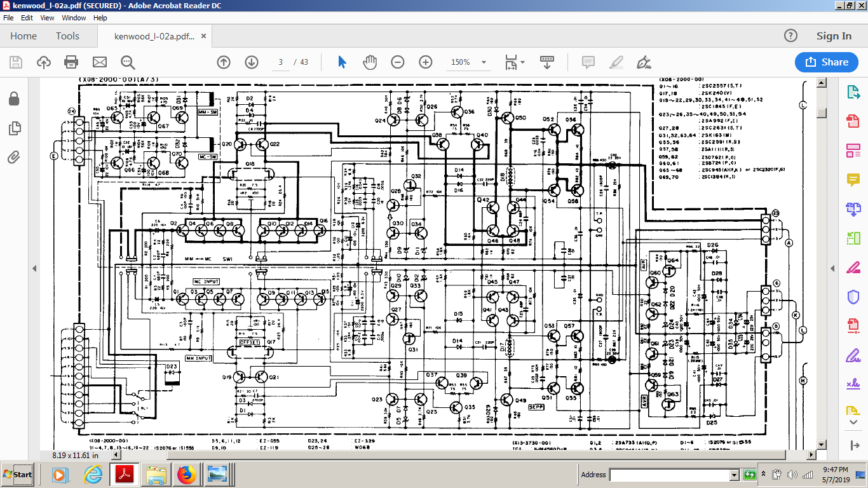Expand the Redact tool in right pane

pos(853,267)
